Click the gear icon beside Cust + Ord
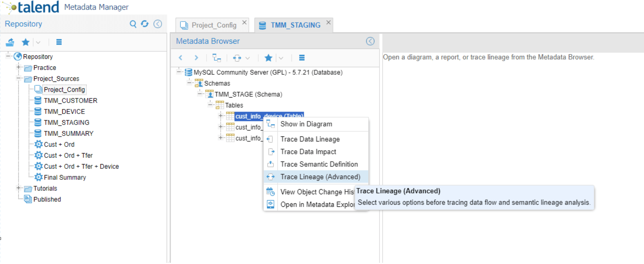This screenshot has width=644, height=264. pyautogui.click(x=38, y=144)
